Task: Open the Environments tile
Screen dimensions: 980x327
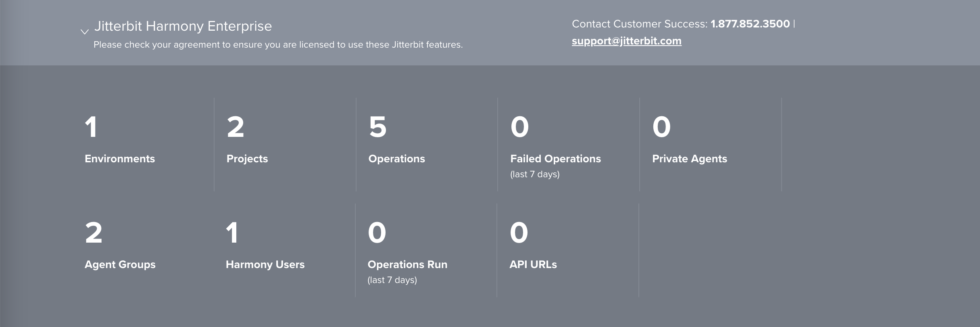Action: pyautogui.click(x=143, y=145)
